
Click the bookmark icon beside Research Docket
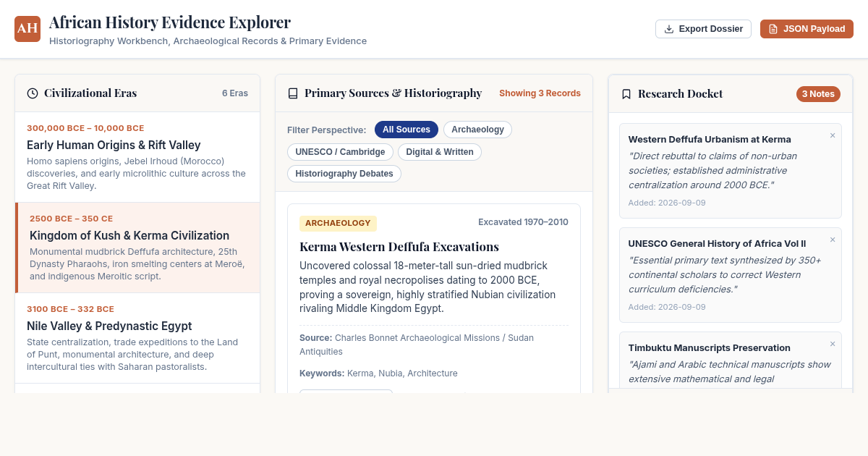pos(626,94)
